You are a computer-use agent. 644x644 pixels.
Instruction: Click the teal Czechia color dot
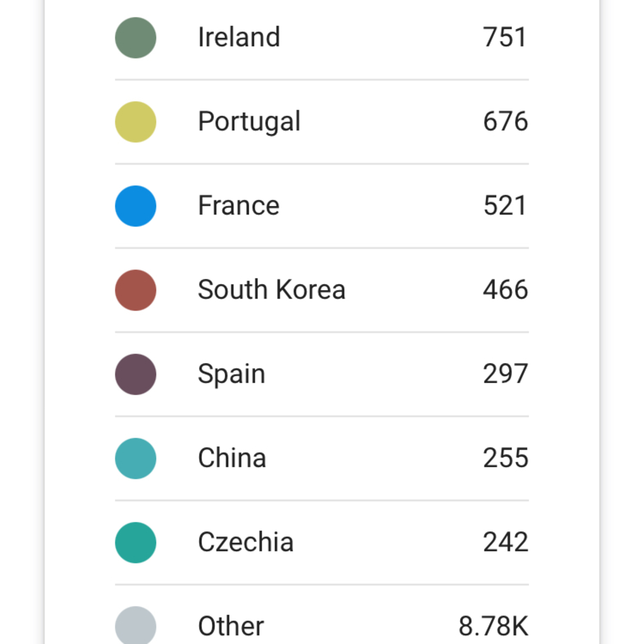[x=135, y=542]
